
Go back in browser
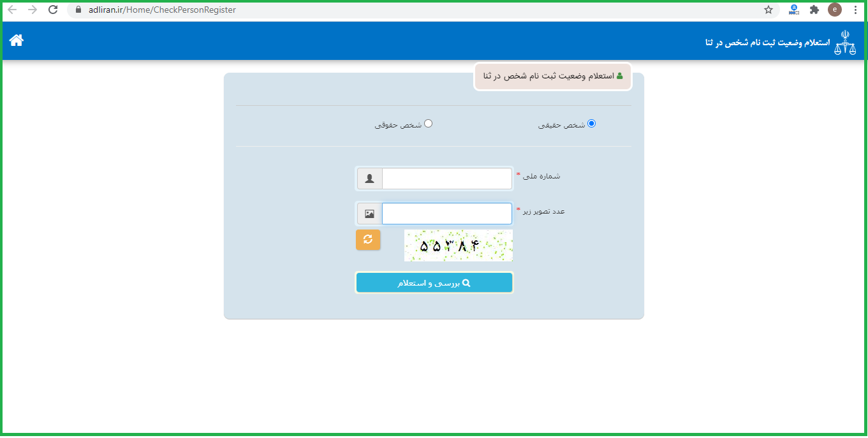pyautogui.click(x=12, y=10)
